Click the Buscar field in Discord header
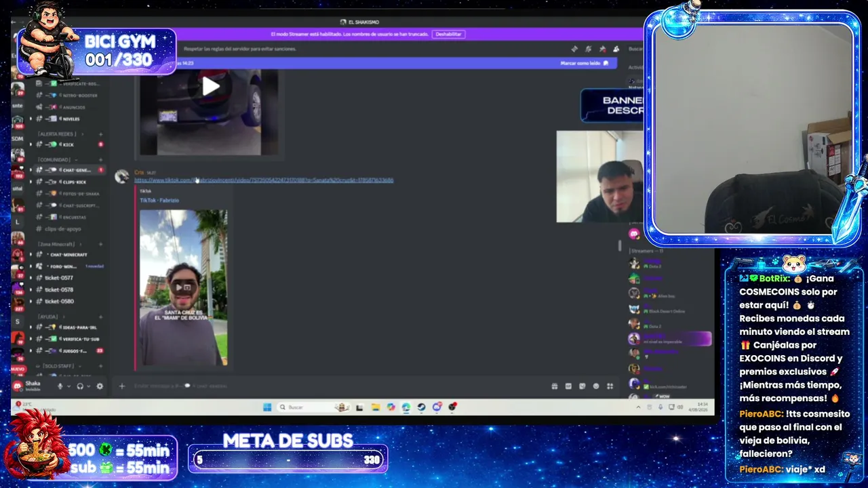This screenshot has width=868, height=488. (x=635, y=49)
